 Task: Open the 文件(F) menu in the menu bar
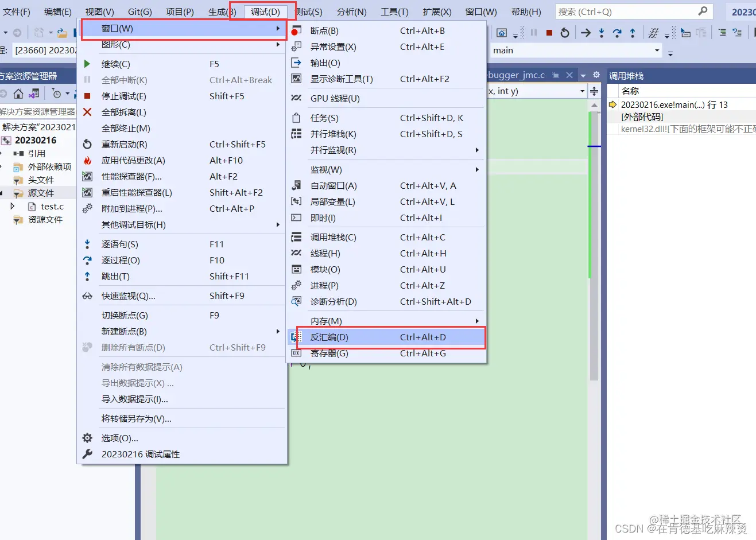tap(17, 11)
